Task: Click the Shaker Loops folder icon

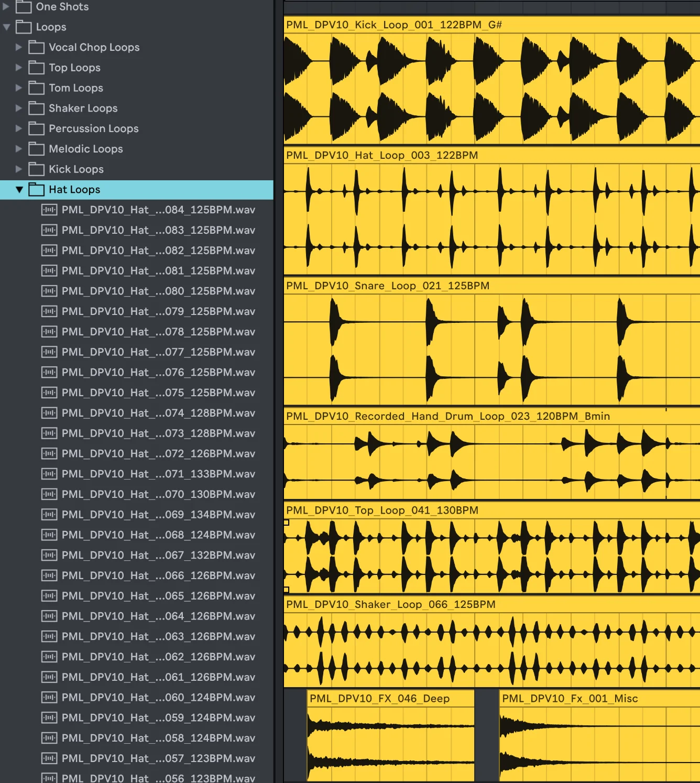Action: 36,108
